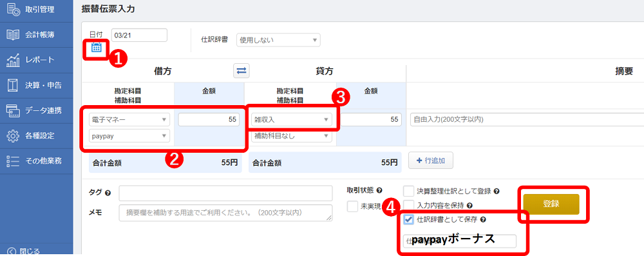Click the 行追加 add row button

(x=430, y=161)
